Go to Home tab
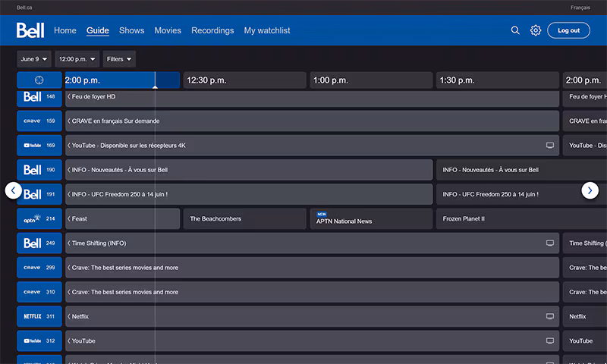 point(65,30)
